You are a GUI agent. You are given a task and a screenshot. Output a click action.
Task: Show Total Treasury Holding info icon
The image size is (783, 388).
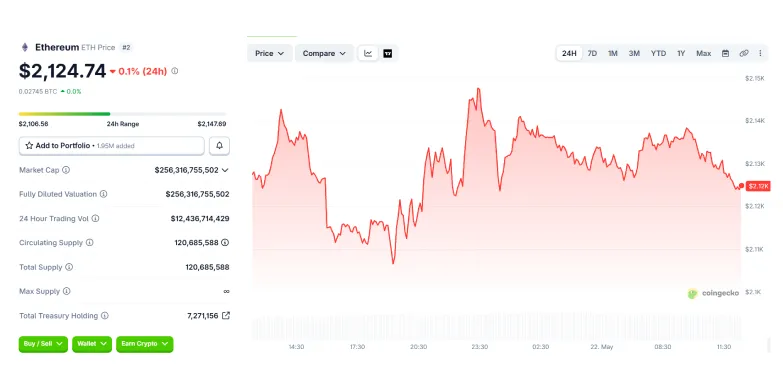click(x=104, y=316)
